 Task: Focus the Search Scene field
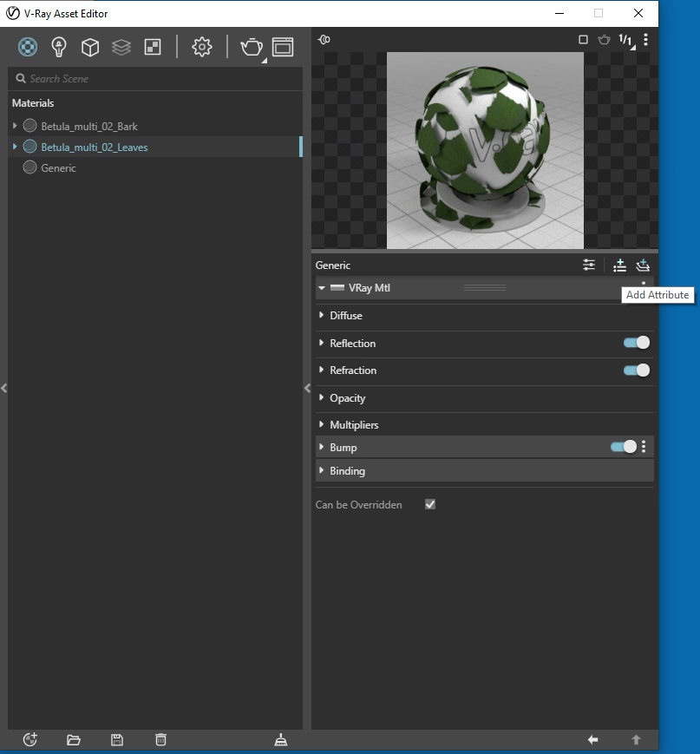(x=155, y=79)
